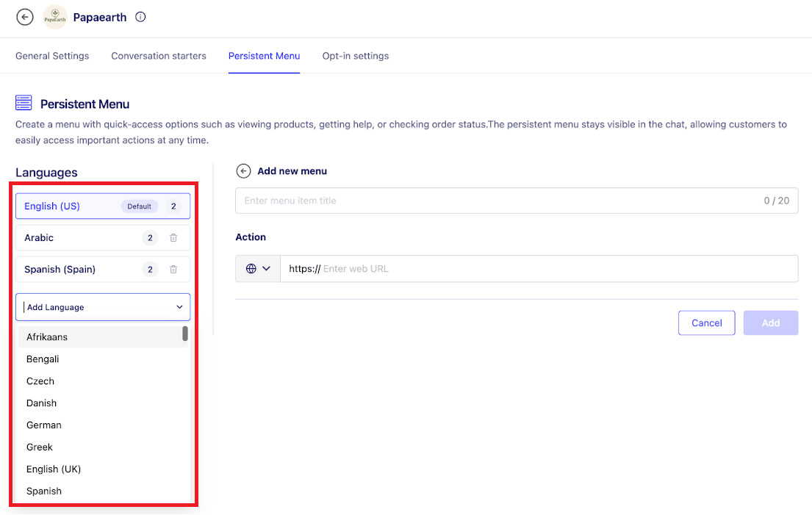Click the count badge on English (US) row

point(173,206)
